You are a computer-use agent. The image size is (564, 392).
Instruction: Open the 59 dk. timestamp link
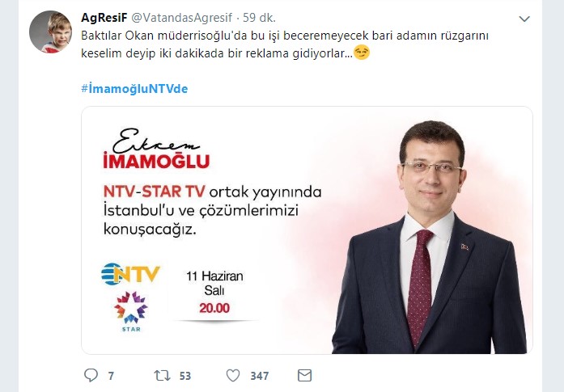pyautogui.click(x=259, y=17)
